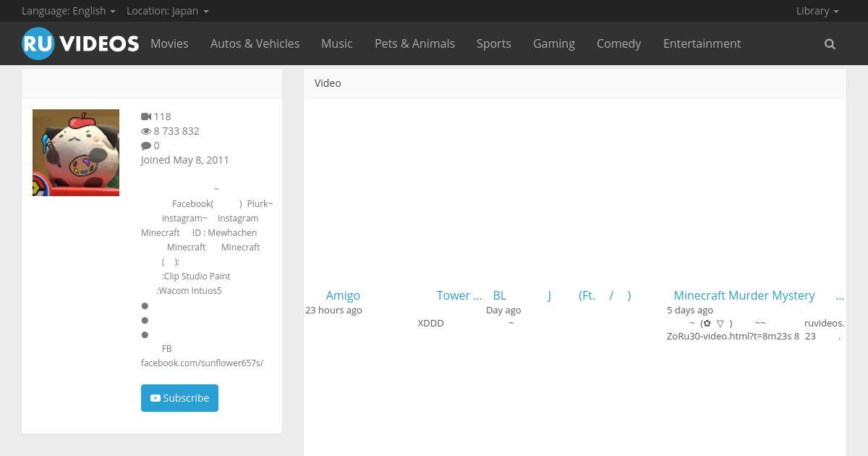The image size is (868, 456).
Task: Click the 23 hours ago timestamp
Action: click(x=333, y=310)
